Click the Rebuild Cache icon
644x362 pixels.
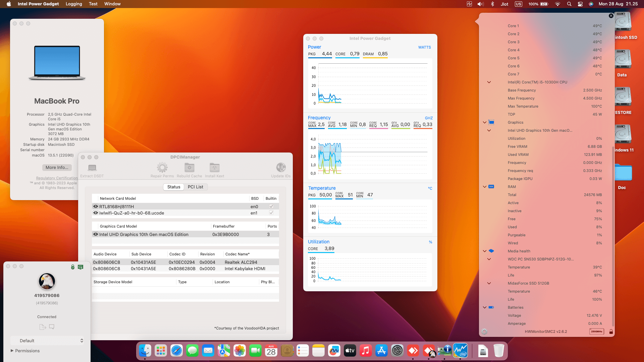click(189, 167)
